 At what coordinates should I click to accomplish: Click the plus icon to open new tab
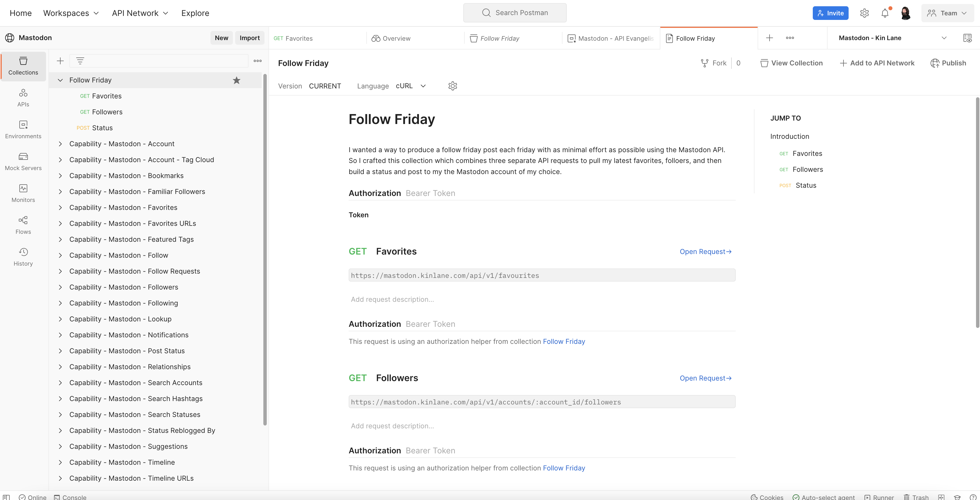click(x=769, y=38)
